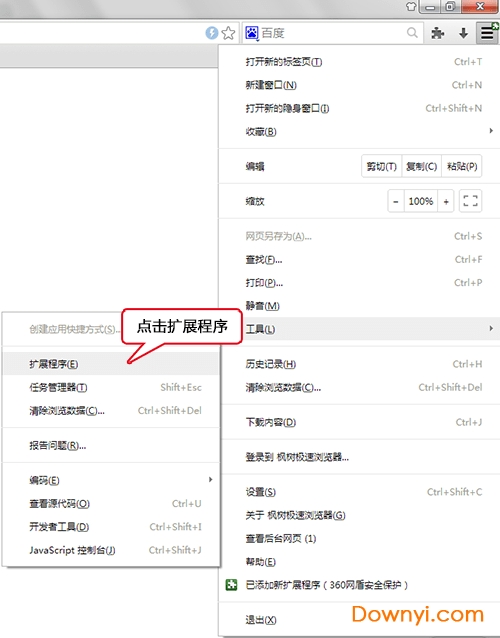This screenshot has height=638, width=500.
Task: Click the skin shirt icon in title bar
Action: [411, 6]
